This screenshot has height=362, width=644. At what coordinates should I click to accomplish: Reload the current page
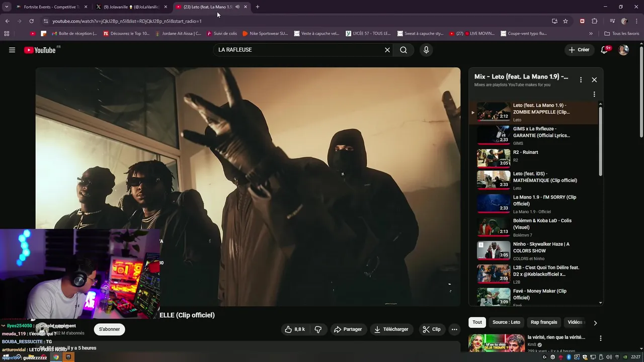point(31,21)
